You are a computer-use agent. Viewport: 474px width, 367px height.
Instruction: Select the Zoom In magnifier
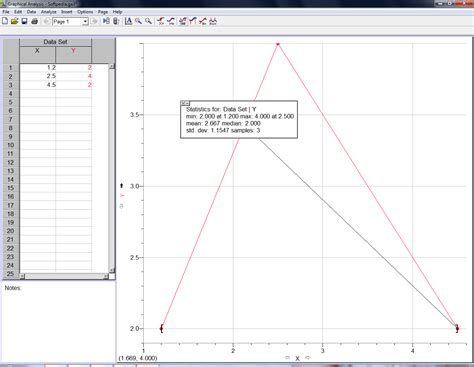138,21
